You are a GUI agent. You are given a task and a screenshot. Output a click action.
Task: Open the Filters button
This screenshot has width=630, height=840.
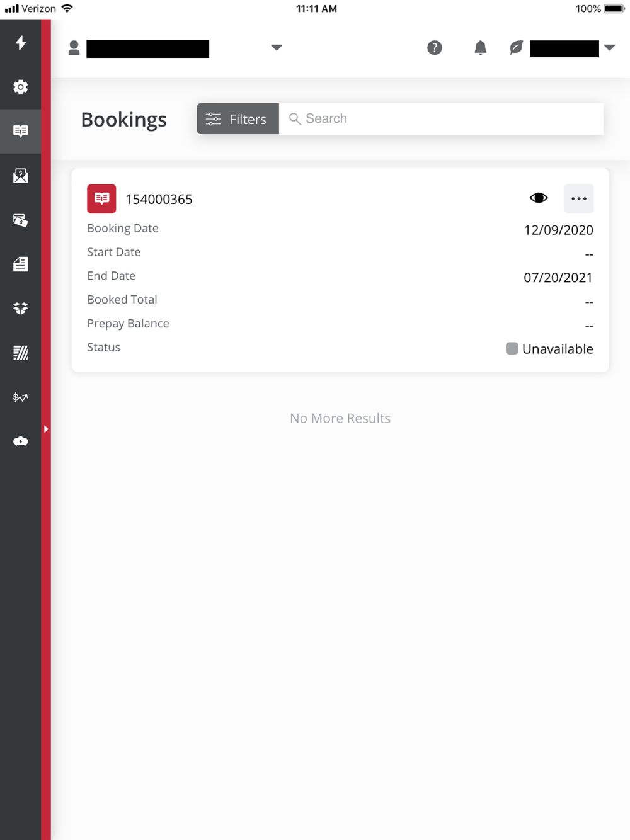click(238, 119)
